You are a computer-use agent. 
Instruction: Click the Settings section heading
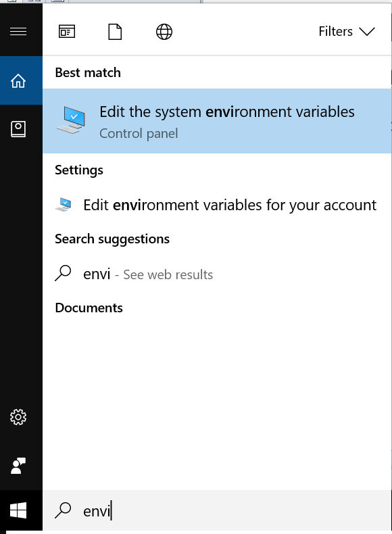[x=79, y=170]
